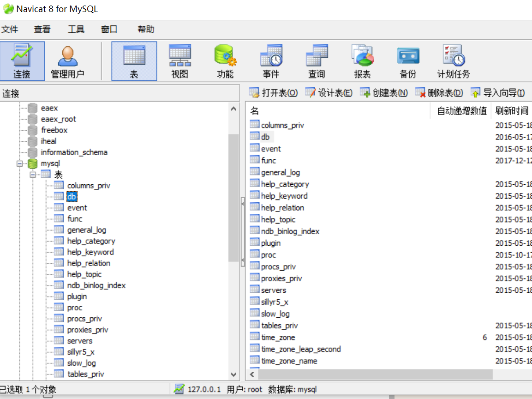Select time_zone row in table list
The width and height of the screenshot is (532, 399).
tap(278, 338)
